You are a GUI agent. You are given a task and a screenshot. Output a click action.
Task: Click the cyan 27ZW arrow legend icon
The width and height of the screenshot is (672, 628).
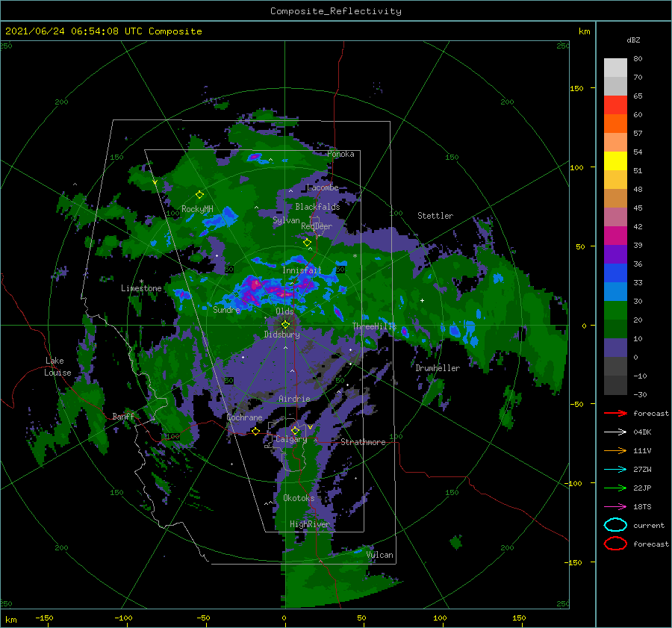pyautogui.click(x=615, y=470)
